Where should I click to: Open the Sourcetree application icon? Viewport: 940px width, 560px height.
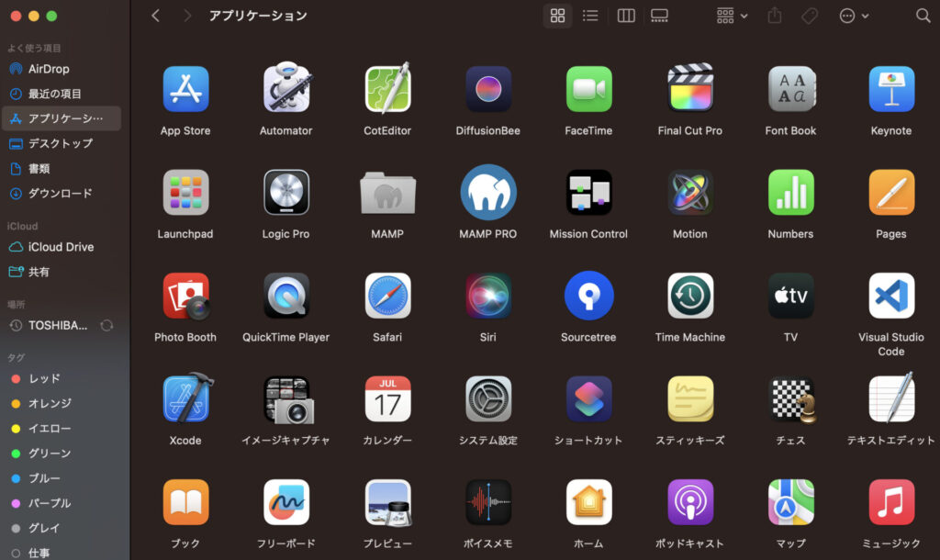point(588,296)
